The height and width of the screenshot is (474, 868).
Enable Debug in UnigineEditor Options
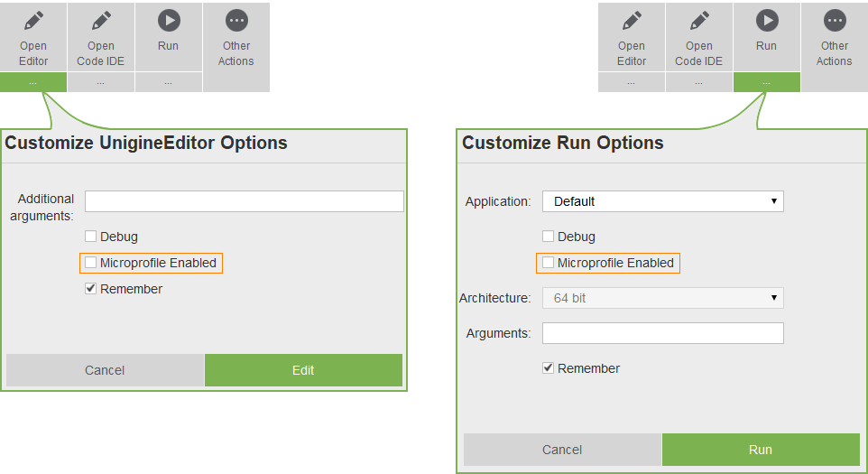pyautogui.click(x=91, y=237)
